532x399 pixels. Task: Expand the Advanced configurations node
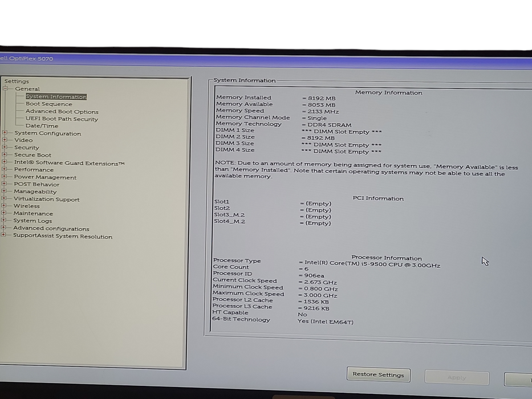3,227
